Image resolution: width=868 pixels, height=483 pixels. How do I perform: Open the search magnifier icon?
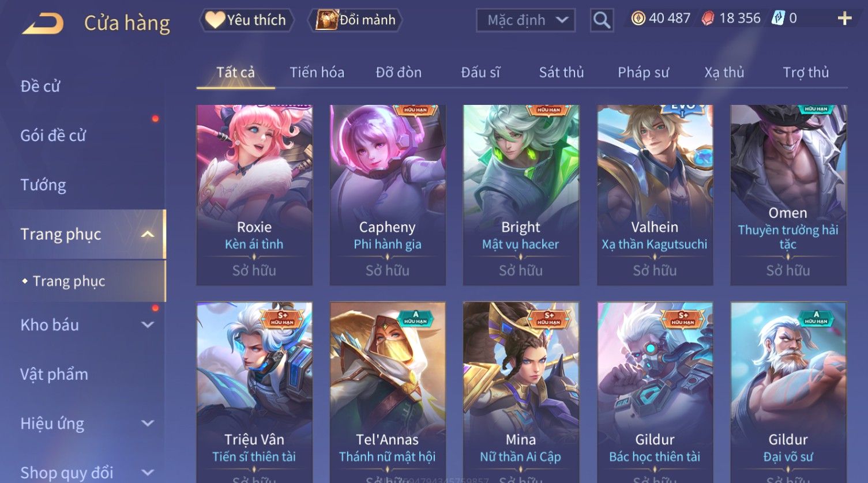pyautogui.click(x=602, y=20)
